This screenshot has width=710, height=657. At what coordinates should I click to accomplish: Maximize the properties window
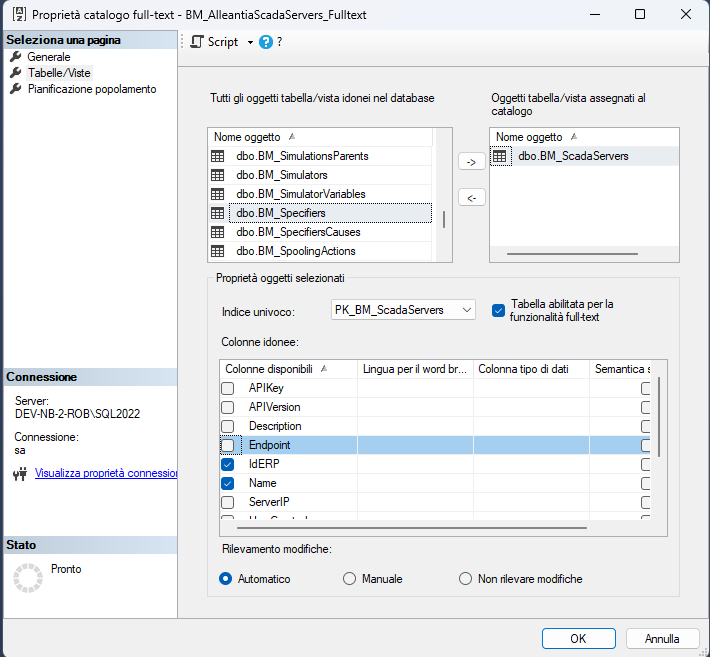pos(640,14)
